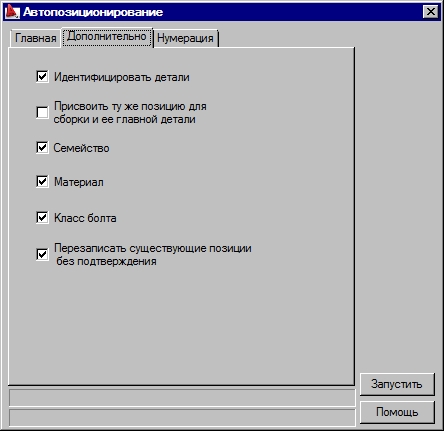Click the 'сборки и ее главной детали' label line
Image resolution: width=444 pixels, height=431 pixels.
pyautogui.click(x=125, y=119)
